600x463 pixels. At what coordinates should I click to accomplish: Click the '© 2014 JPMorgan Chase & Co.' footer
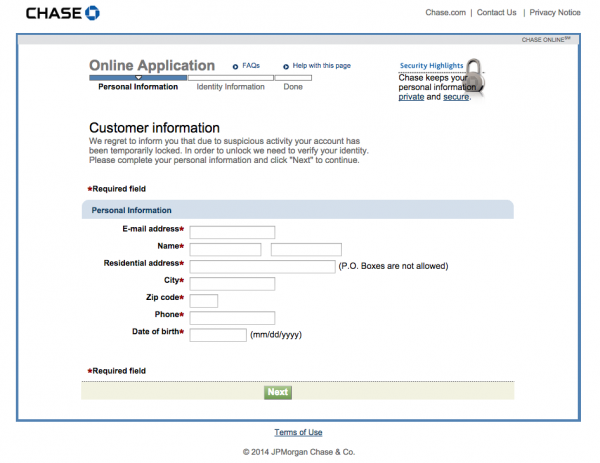click(299, 452)
